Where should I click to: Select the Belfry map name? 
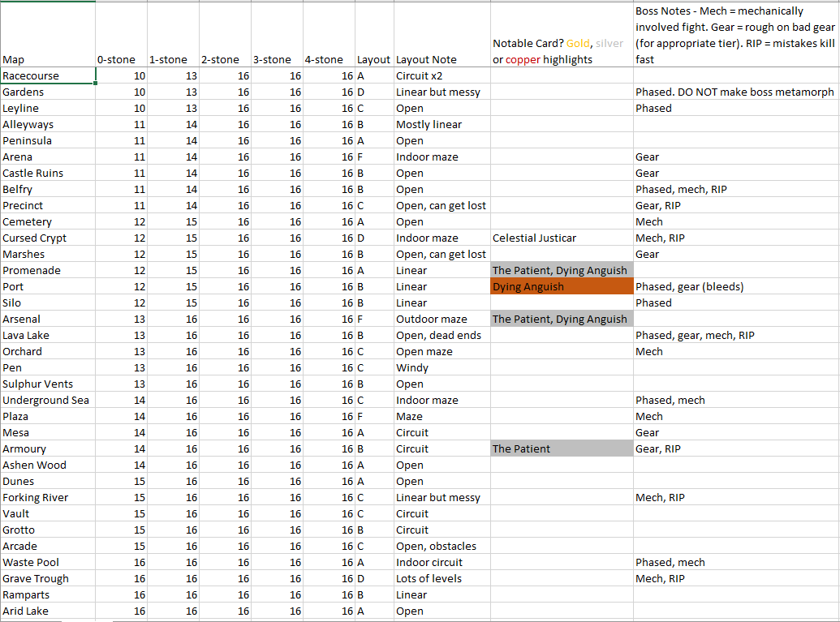pyautogui.click(x=48, y=190)
